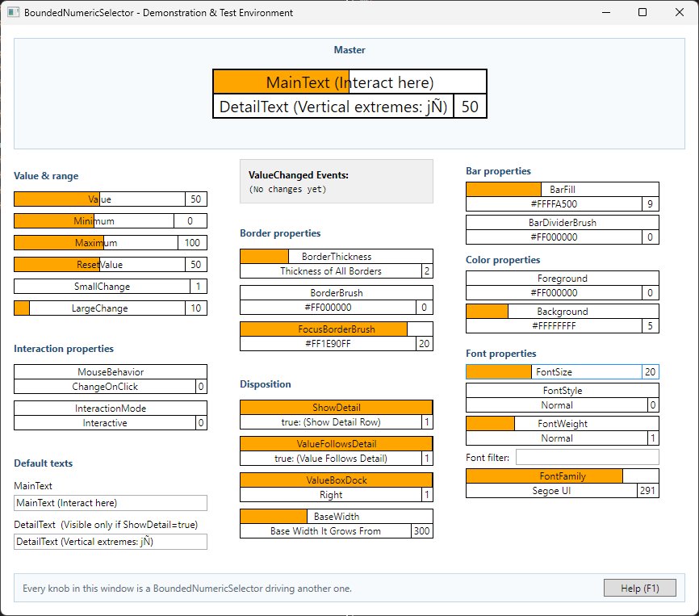Click the #FFFFA500 color value row

tap(555, 204)
